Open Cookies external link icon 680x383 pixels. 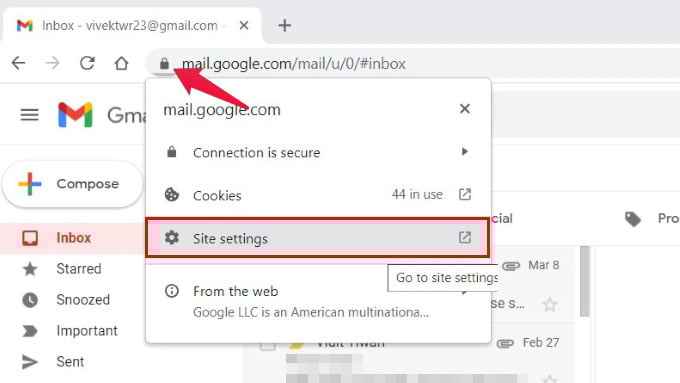tap(464, 194)
